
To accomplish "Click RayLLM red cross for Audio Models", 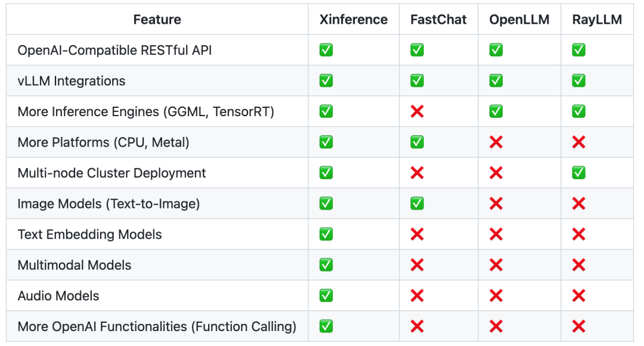I will coord(578,295).
